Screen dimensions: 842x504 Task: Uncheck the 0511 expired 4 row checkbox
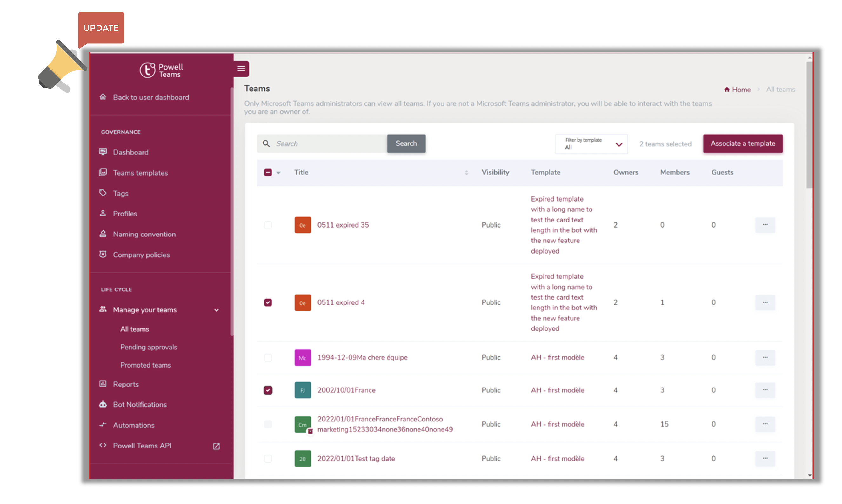pyautogui.click(x=268, y=302)
